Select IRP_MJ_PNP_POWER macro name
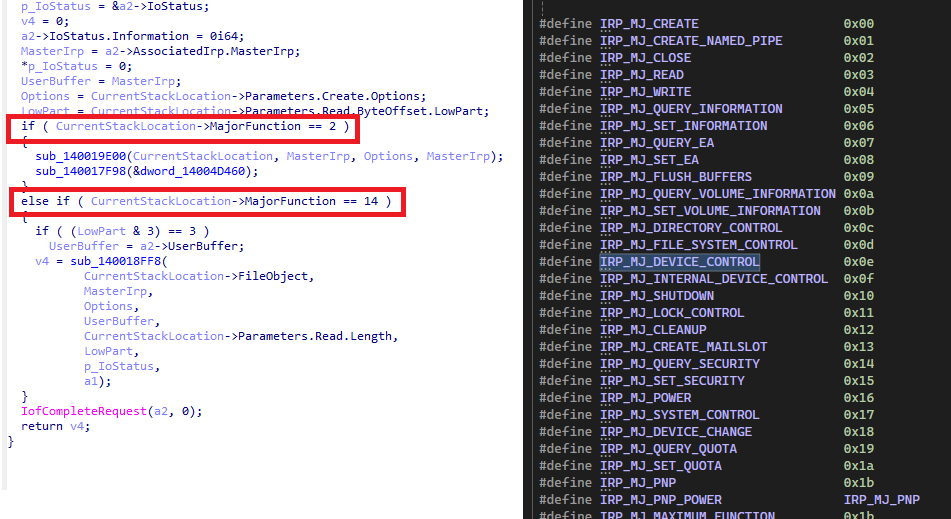This screenshot has height=519, width=951. click(x=661, y=500)
